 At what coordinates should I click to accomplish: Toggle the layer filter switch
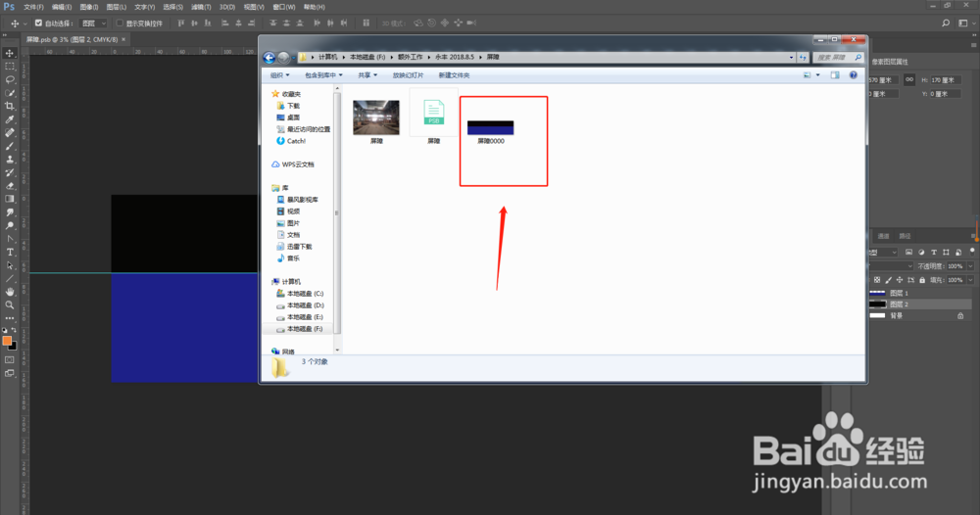tap(972, 251)
